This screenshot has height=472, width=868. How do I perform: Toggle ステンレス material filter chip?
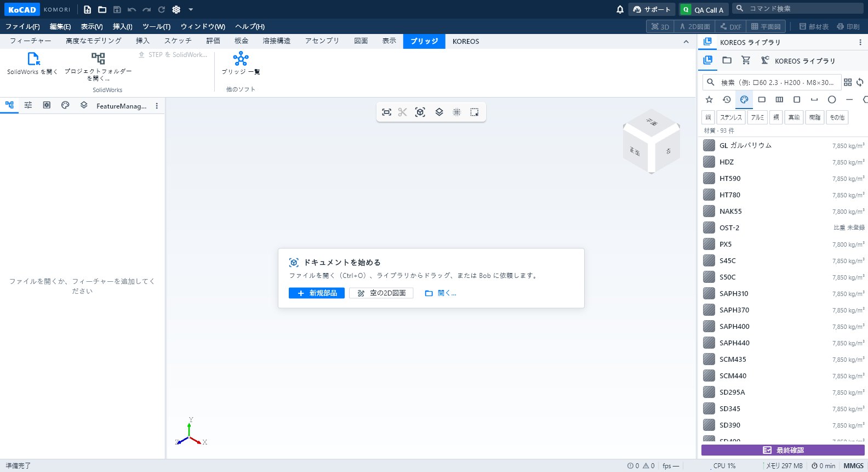pos(731,117)
